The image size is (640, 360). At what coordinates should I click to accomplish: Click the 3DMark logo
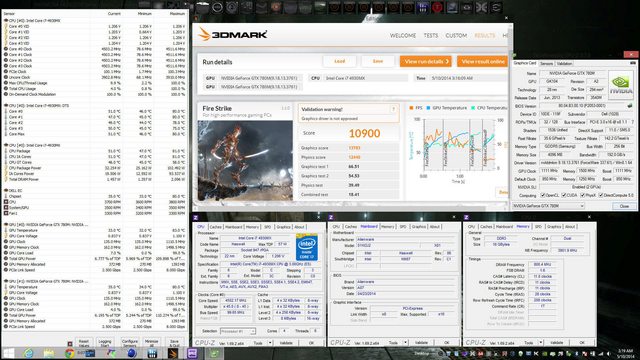[233, 35]
